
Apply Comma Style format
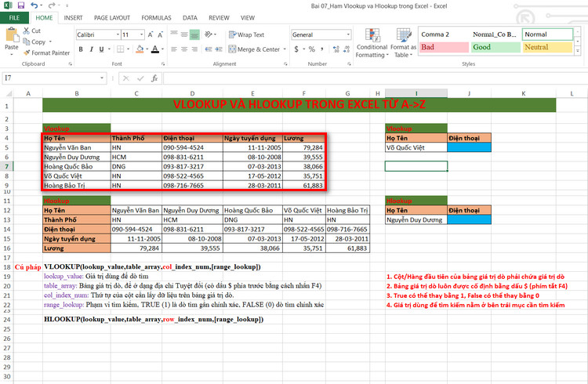322,49
